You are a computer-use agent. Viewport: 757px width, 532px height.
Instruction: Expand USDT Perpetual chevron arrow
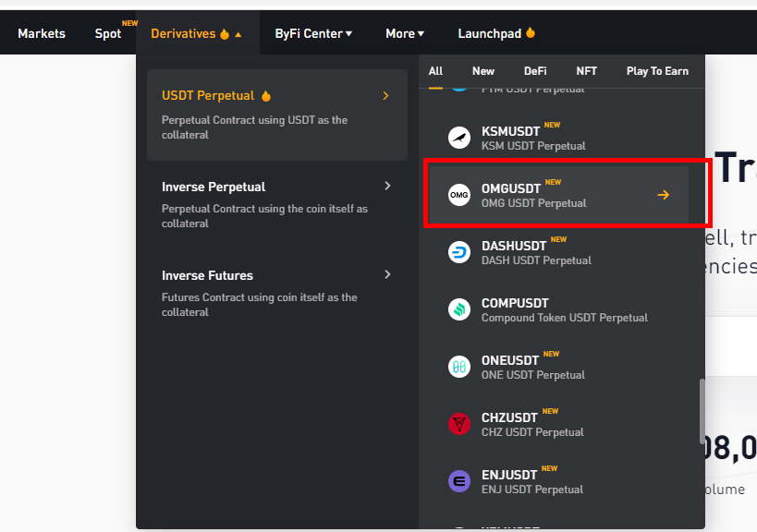click(x=385, y=95)
